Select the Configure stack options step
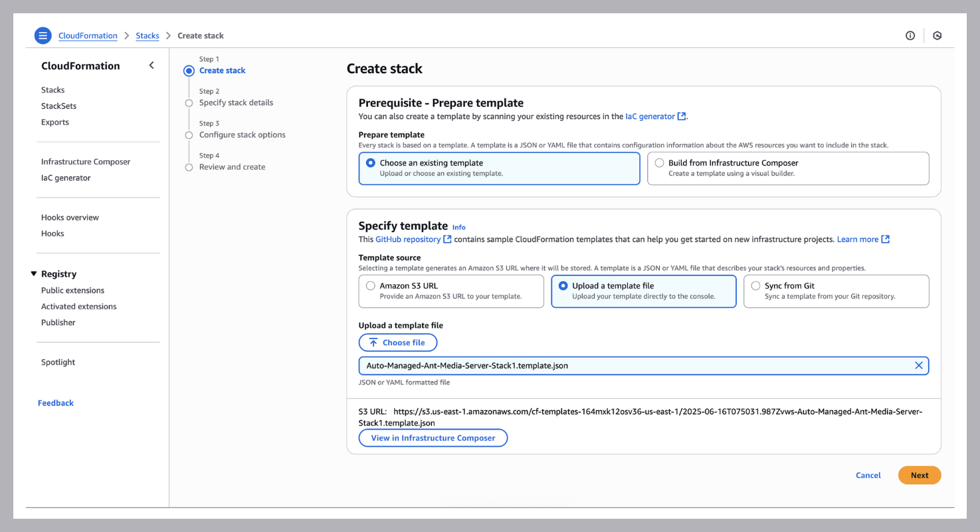 pyautogui.click(x=243, y=135)
